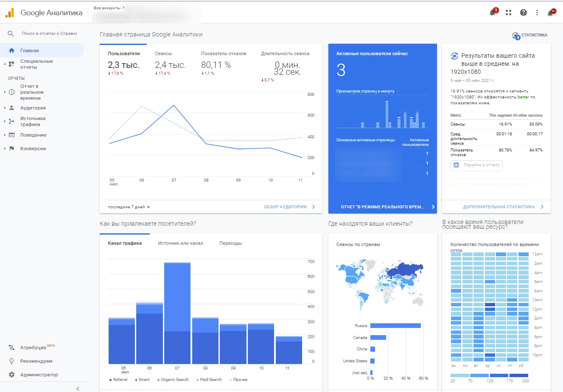Click in the Поиск в отчетах и Справке field
Screen dimensions: 563x392
point(49,34)
